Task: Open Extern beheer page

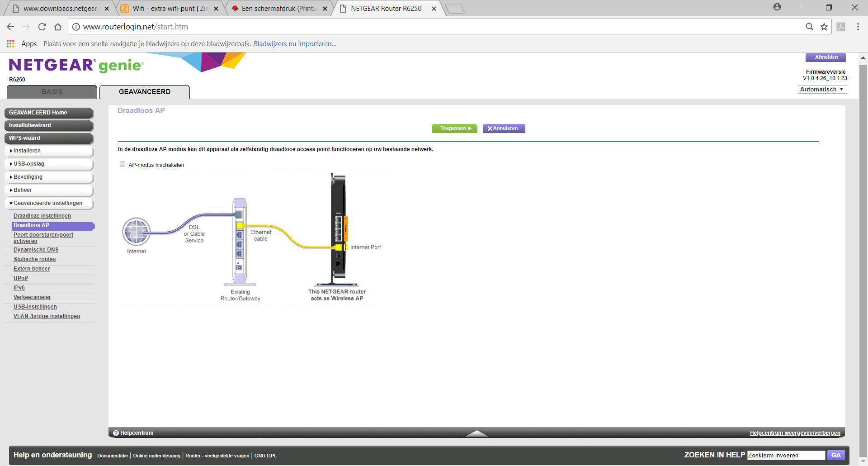Action: pyautogui.click(x=32, y=269)
